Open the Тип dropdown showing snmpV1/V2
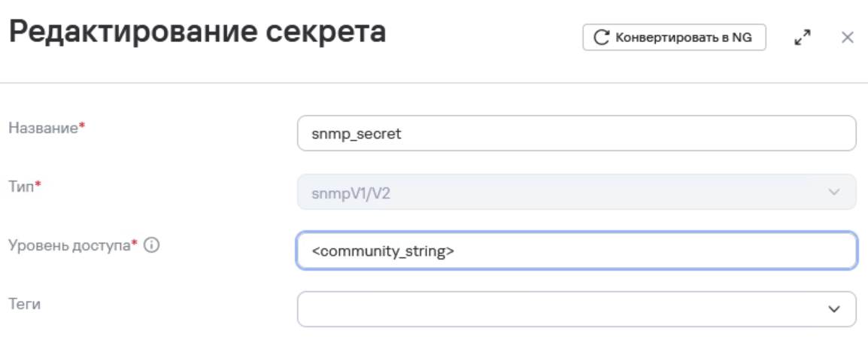868x349 pixels. (577, 192)
